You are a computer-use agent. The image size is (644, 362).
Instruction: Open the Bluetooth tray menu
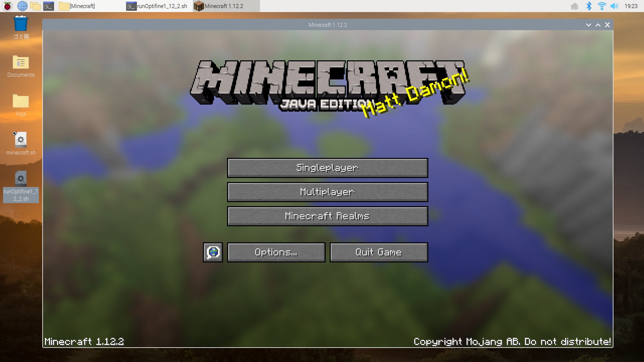tap(589, 6)
